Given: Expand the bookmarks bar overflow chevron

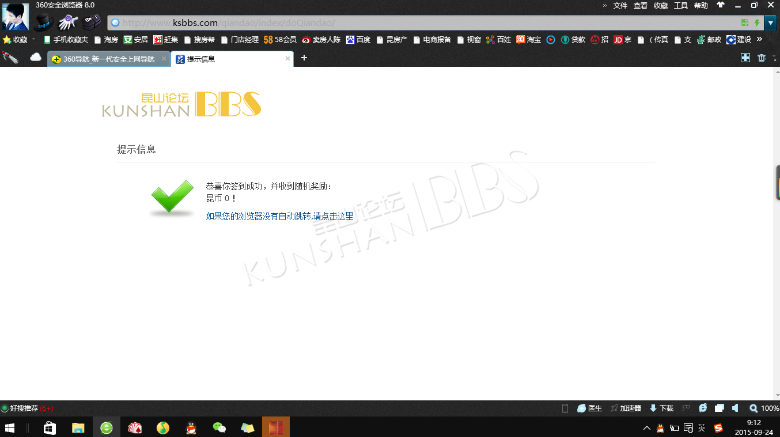Looking at the screenshot, I should pos(760,39).
